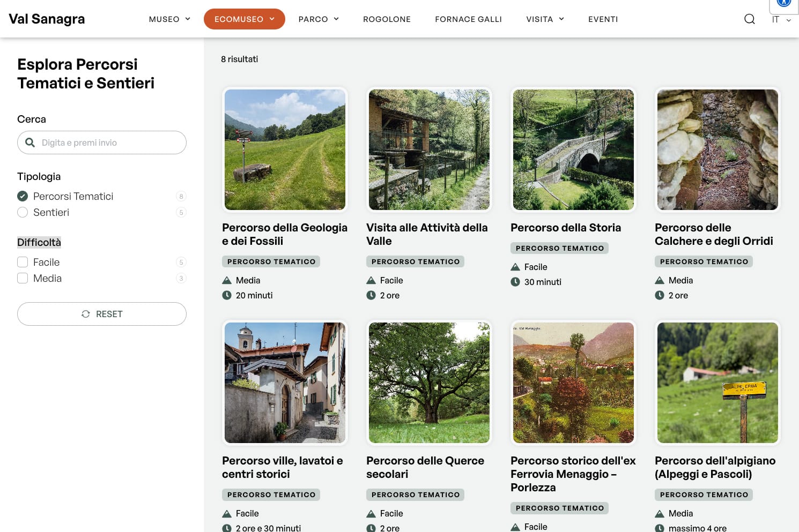Select the Sentieri radio option
The width and height of the screenshot is (799, 532).
[x=23, y=212]
